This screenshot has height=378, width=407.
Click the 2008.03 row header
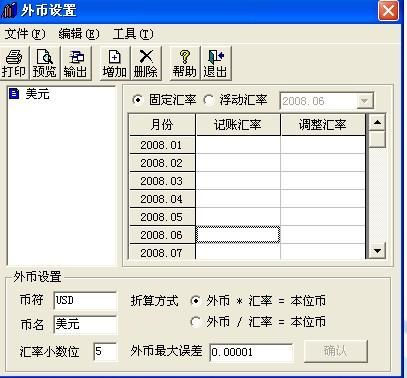tap(162, 181)
